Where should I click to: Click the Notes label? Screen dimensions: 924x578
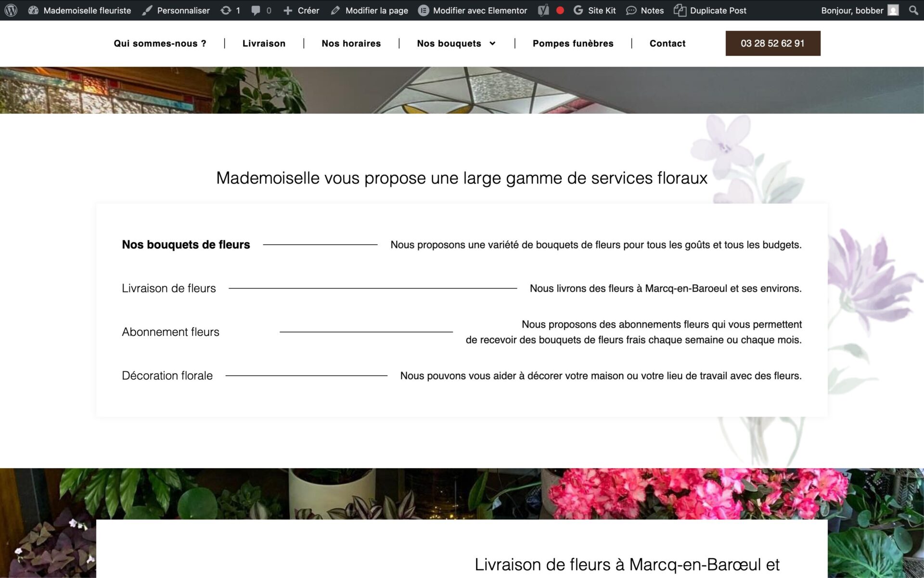tap(652, 10)
